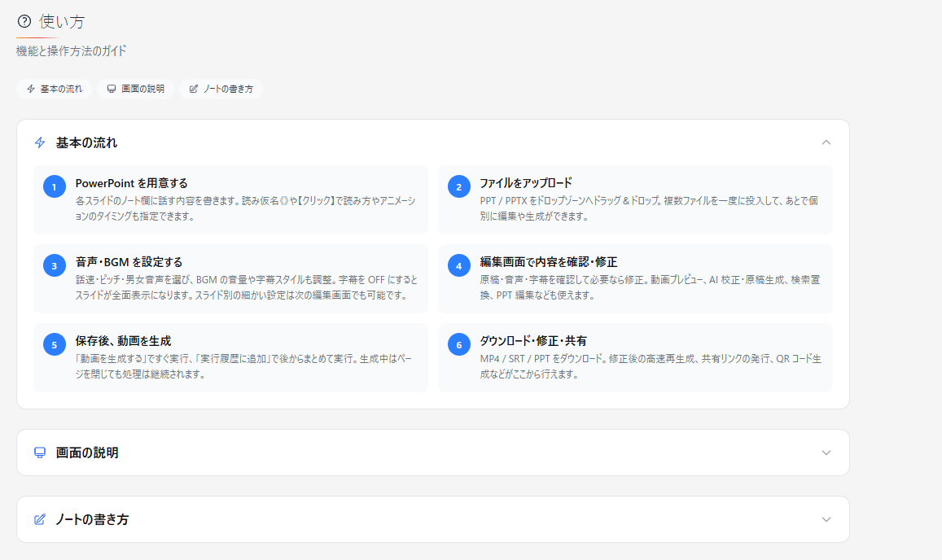Click step 5 circle for 保存後、動画を生成
942x560 pixels.
tap(54, 345)
